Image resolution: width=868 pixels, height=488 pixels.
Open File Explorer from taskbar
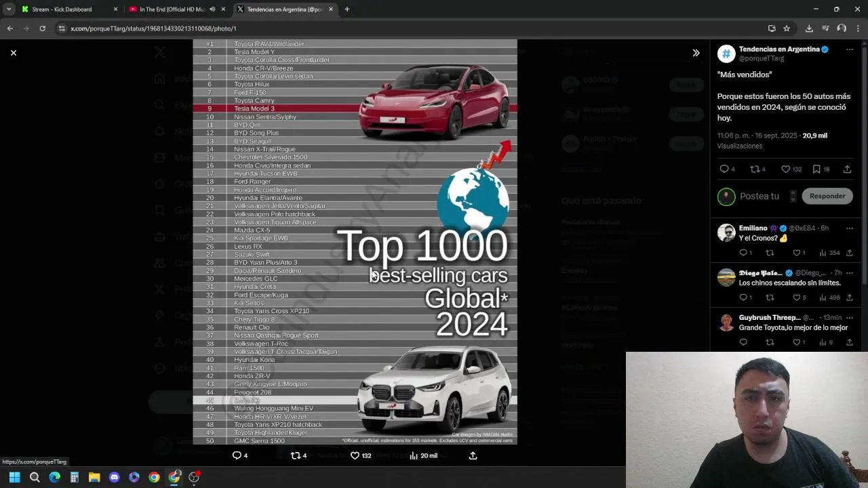[x=94, y=477]
